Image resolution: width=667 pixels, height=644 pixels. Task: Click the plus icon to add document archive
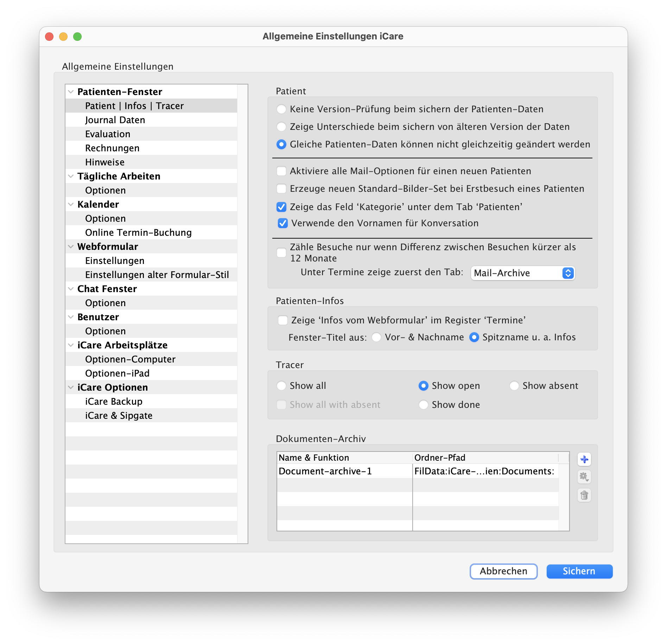tap(584, 459)
